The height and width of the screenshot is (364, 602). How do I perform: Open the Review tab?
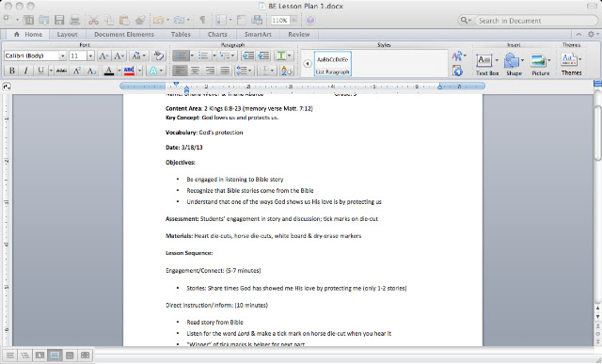point(299,35)
